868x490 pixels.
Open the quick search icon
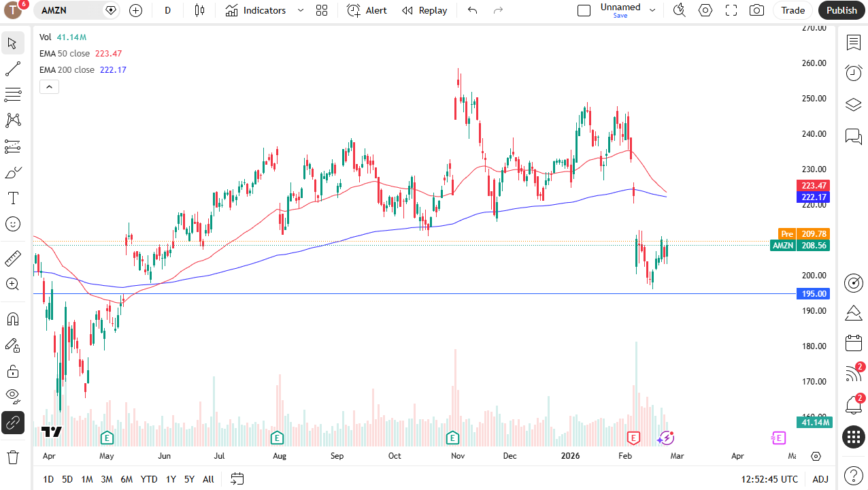[x=679, y=10]
